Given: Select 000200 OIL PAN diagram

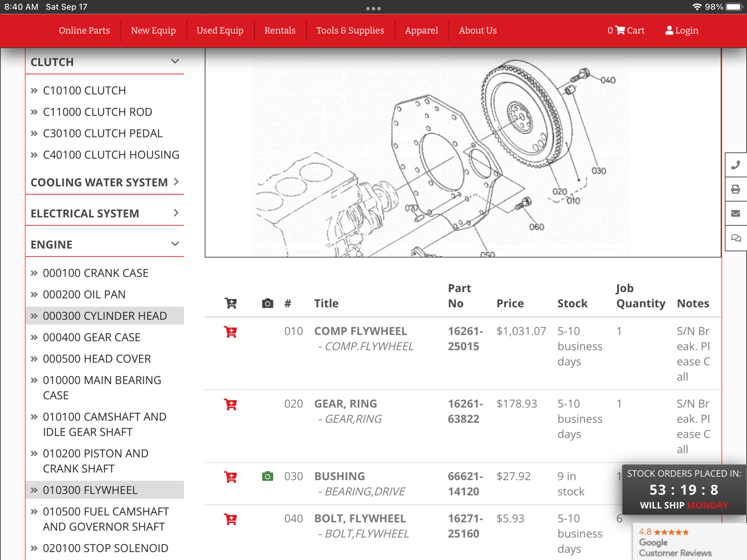Looking at the screenshot, I should click(84, 295).
